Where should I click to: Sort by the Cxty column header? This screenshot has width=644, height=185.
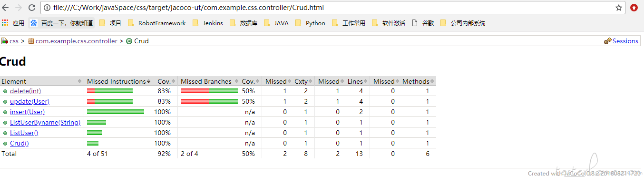(x=302, y=81)
